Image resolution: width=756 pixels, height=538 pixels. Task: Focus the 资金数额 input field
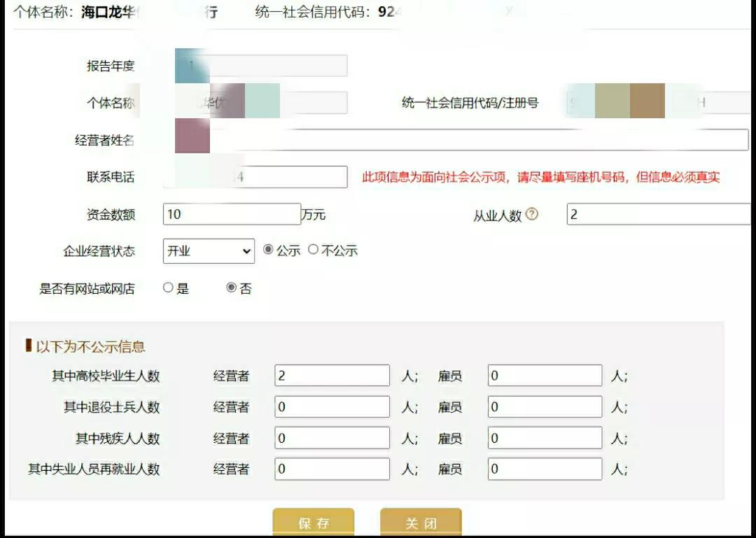pyautogui.click(x=232, y=214)
